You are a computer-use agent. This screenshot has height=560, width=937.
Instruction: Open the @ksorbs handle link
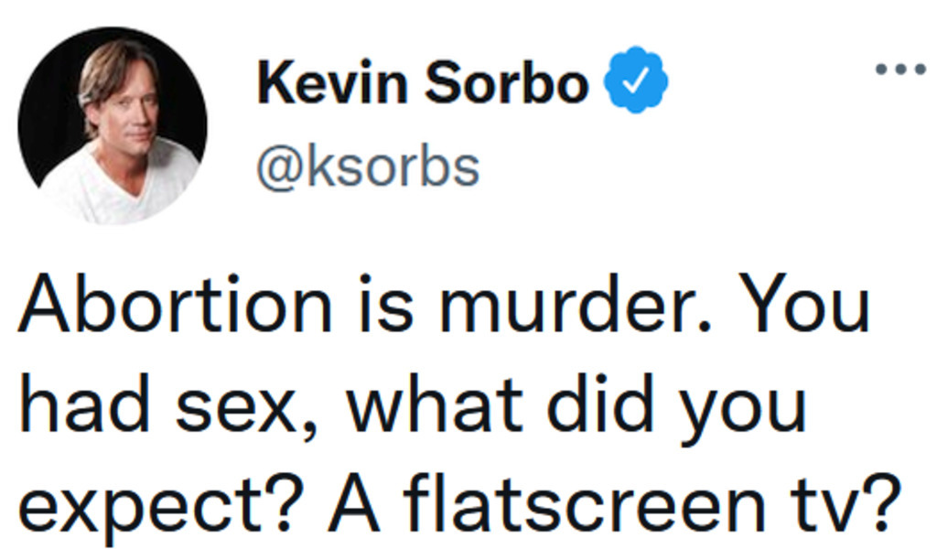tap(368, 167)
